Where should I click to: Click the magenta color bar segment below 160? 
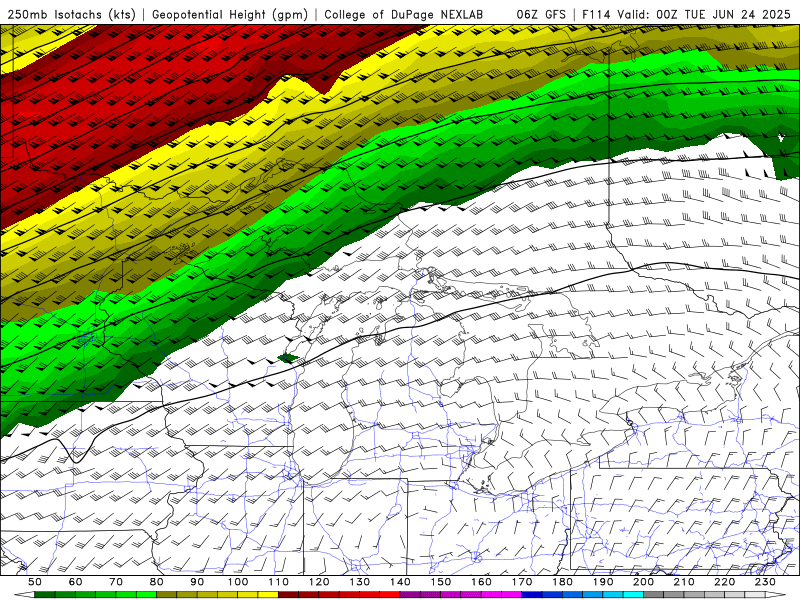(x=492, y=595)
